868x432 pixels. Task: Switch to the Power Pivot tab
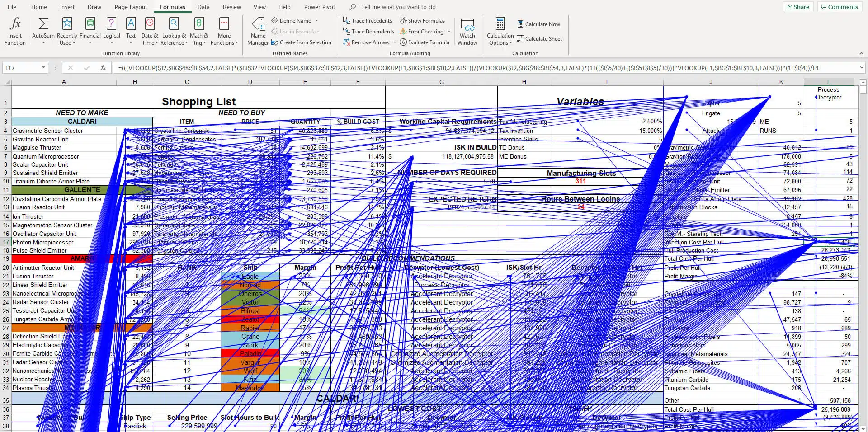(320, 7)
